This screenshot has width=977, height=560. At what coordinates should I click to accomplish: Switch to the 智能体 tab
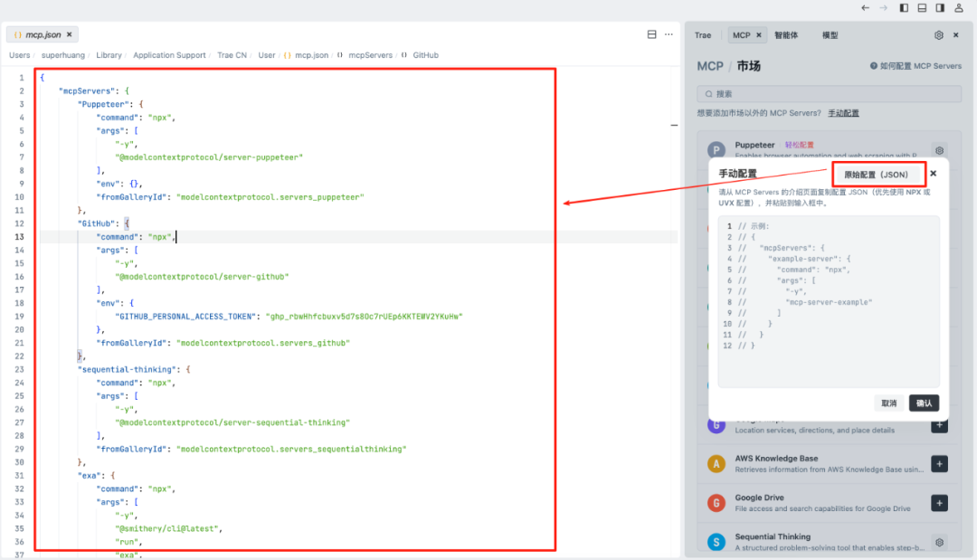click(x=786, y=35)
